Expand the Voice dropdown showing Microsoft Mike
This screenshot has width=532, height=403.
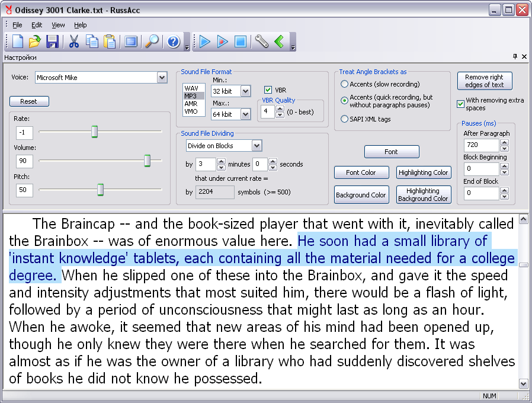click(x=162, y=78)
